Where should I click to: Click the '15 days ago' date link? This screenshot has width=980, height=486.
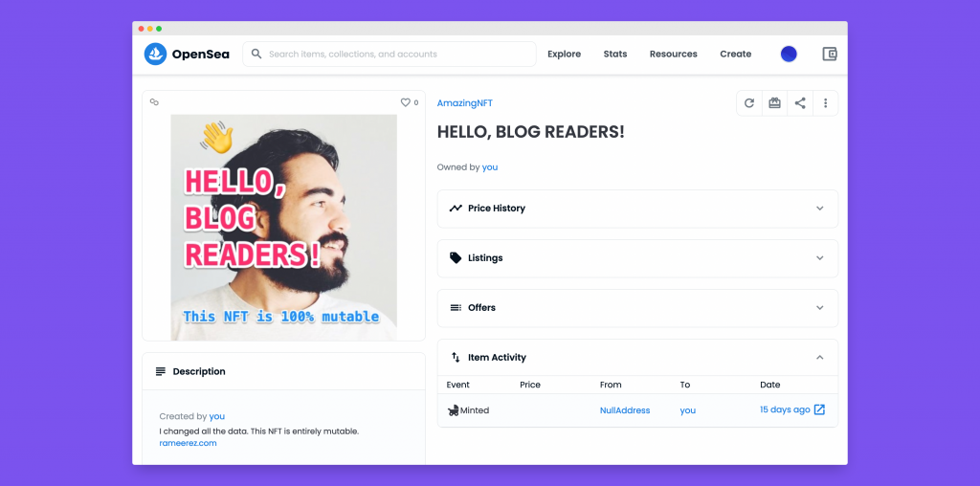point(785,409)
